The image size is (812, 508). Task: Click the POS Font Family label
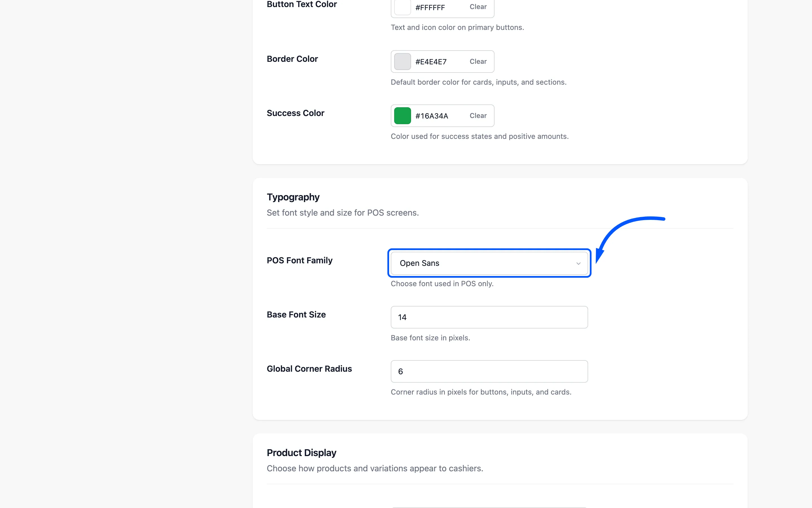point(299,260)
